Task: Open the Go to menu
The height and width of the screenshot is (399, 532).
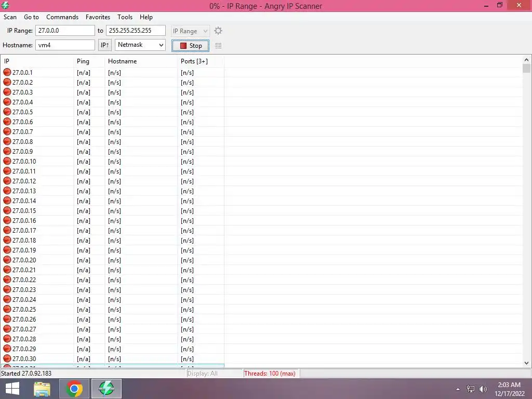Action: 31,17
